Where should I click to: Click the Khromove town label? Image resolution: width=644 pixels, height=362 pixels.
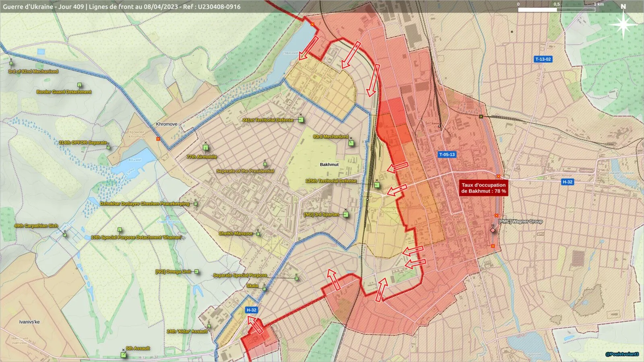(167, 124)
